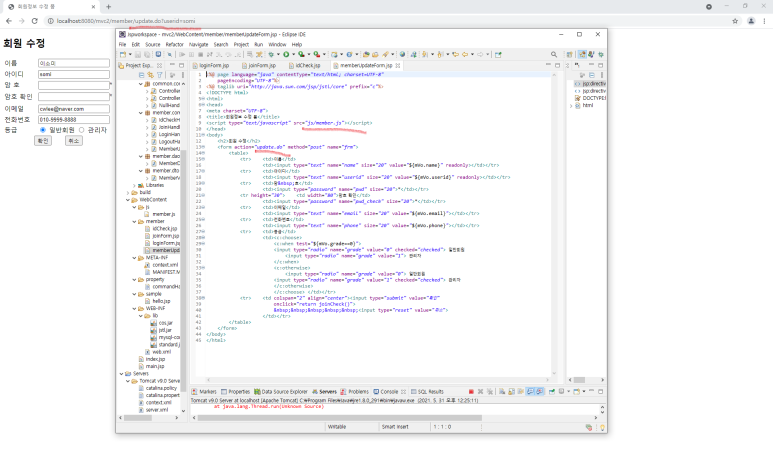Collapse the WEB-INF folder

coord(134,309)
